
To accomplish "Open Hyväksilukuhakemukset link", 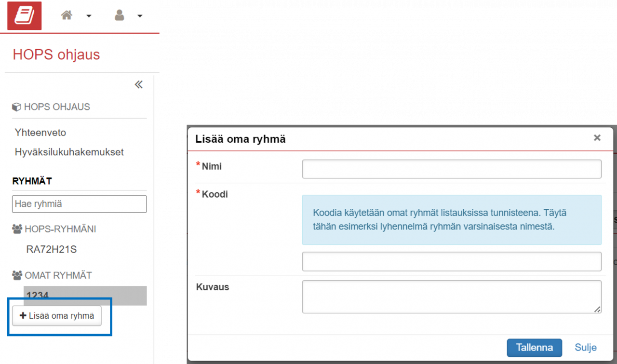I will [x=69, y=152].
